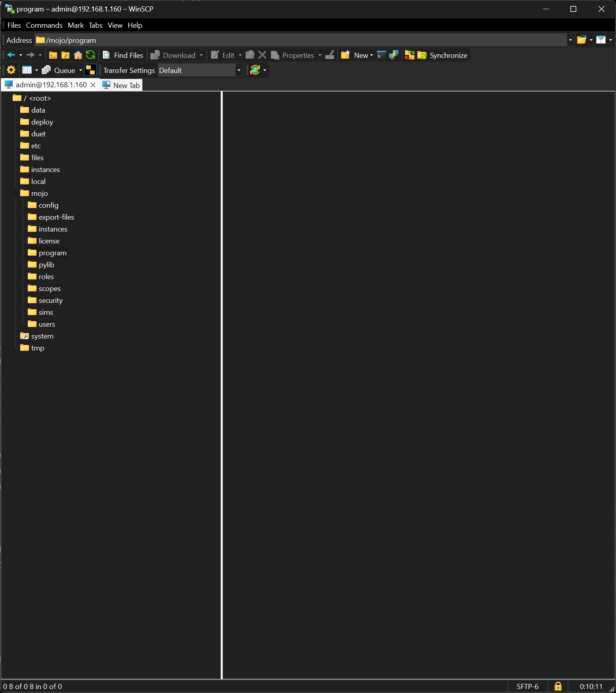Image resolution: width=616 pixels, height=693 pixels.
Task: Open the Tabs menu
Action: click(x=96, y=25)
